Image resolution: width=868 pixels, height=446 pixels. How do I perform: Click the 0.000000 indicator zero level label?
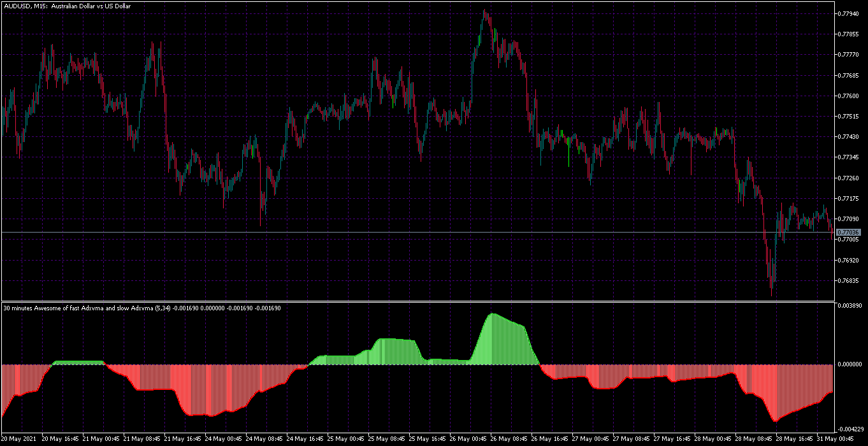tap(851, 364)
